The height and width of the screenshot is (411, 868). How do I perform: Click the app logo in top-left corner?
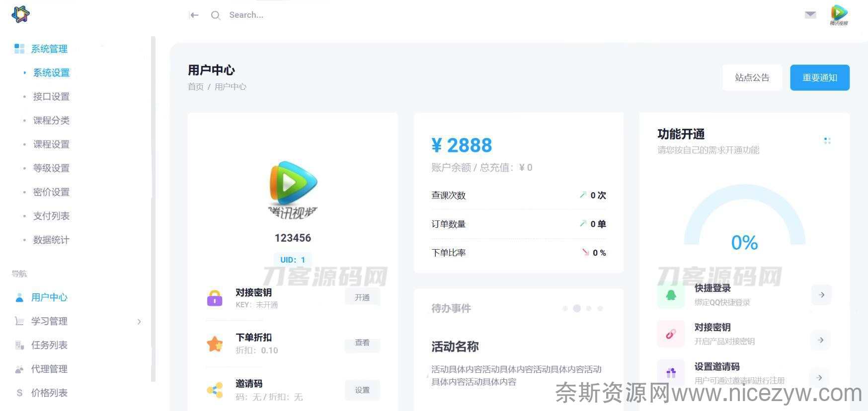(20, 14)
